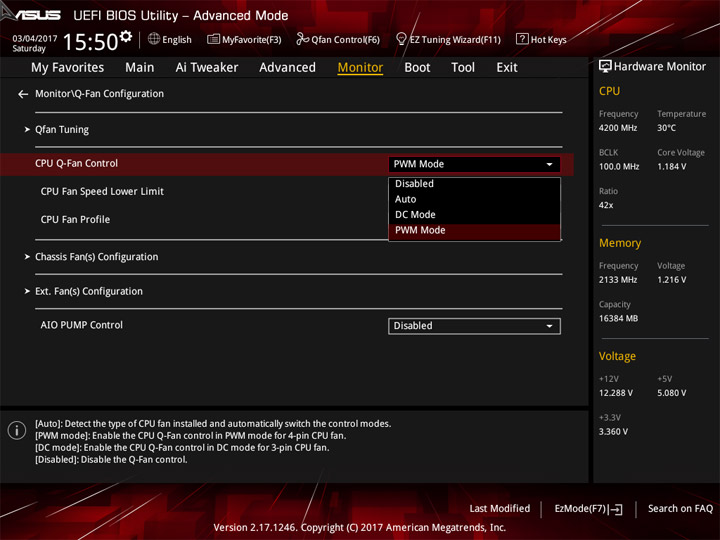The height and width of the screenshot is (540, 720).
Task: Open the My Favorites tab
Action: coord(68,68)
